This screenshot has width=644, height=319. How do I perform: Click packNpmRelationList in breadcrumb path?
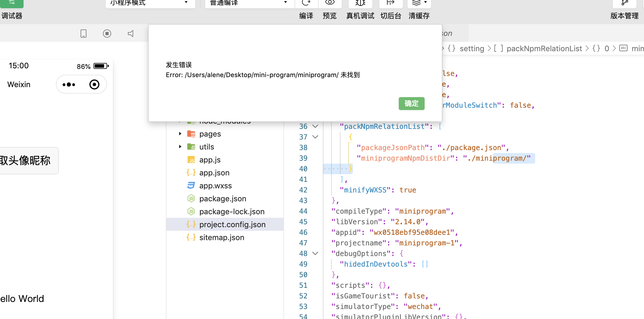[544, 49]
